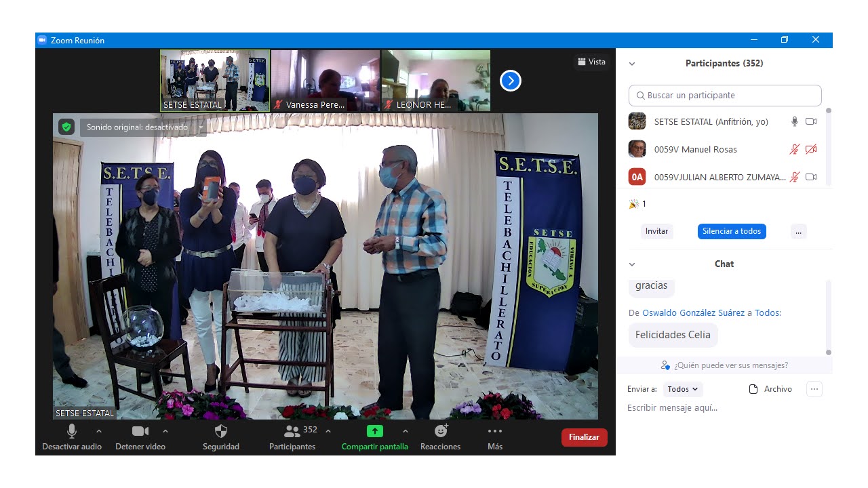Open chat more options ellipsis button
Screen dimensions: 868x488
[814, 389]
